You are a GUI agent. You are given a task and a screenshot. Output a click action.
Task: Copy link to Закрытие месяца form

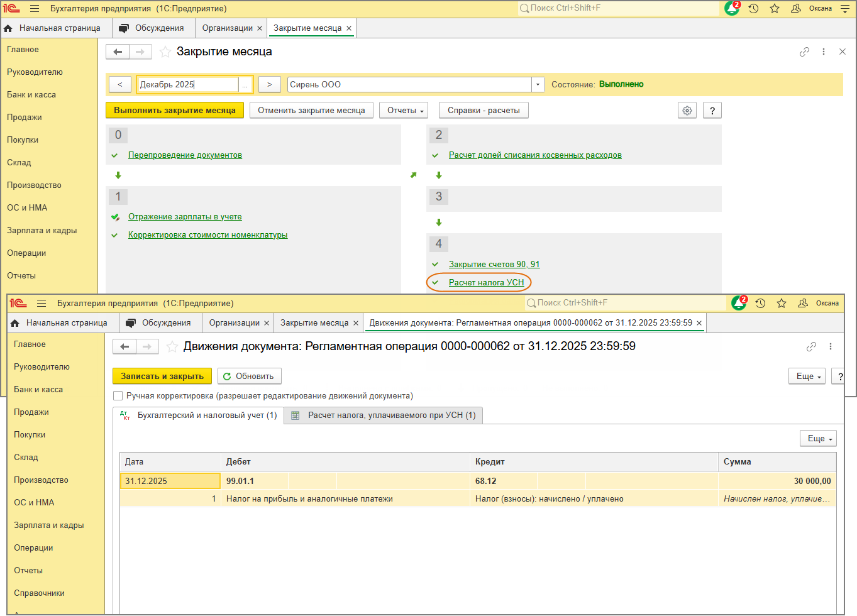point(804,52)
